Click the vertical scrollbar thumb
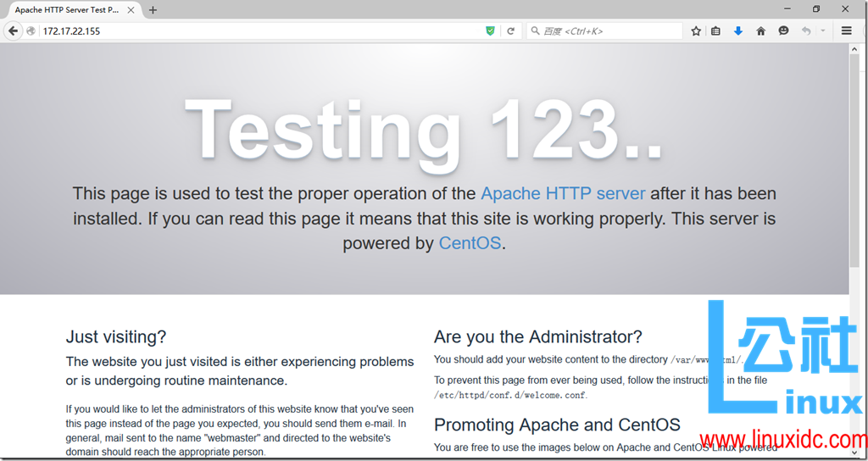Image resolution: width=868 pixels, height=461 pixels. pos(854,161)
